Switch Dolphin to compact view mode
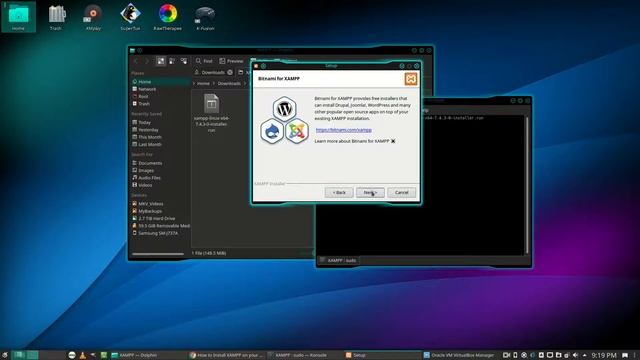The image size is (640, 360). (172, 61)
